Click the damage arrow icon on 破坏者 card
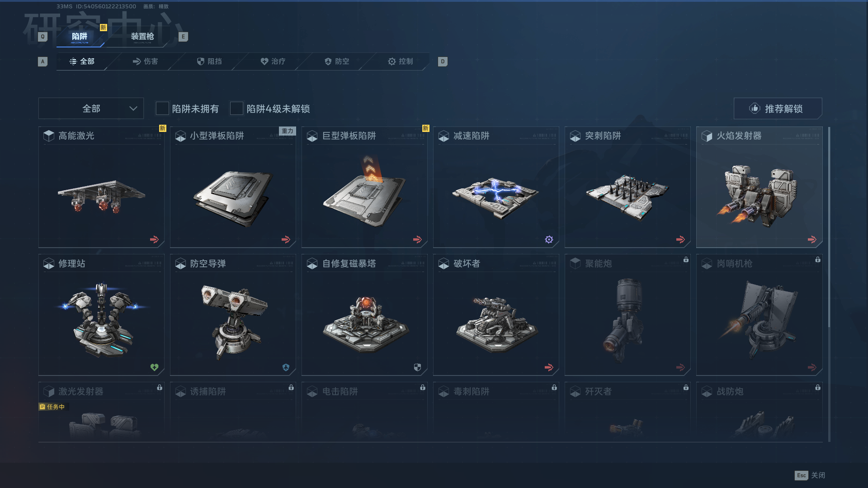868x488 pixels. (549, 367)
